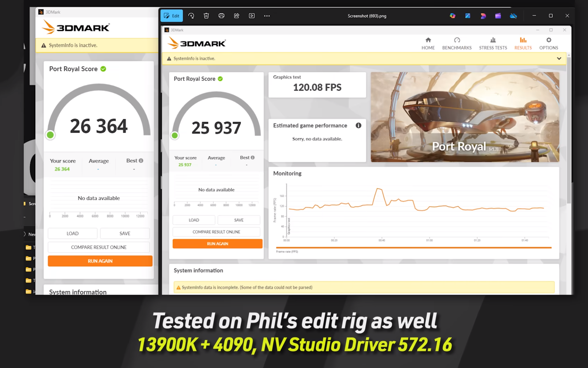This screenshot has height=368, width=588.
Task: Click info icon beside Estimated game performance
Action: (x=358, y=125)
